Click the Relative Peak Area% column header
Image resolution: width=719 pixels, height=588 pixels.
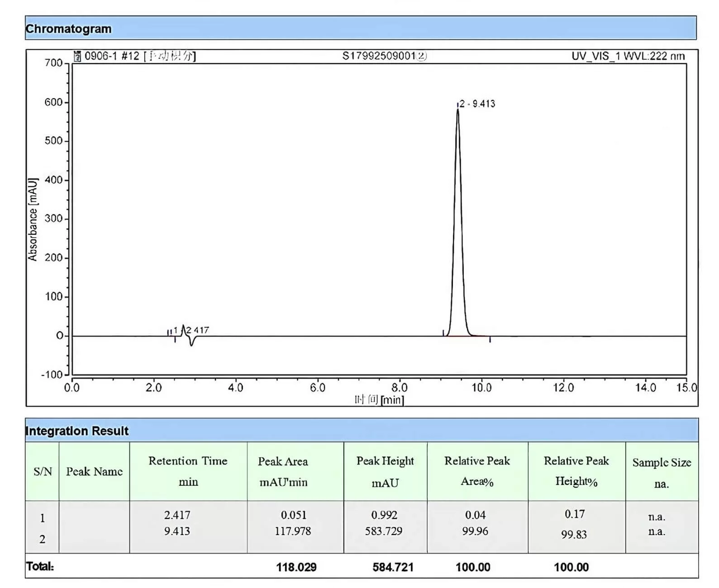click(477, 471)
